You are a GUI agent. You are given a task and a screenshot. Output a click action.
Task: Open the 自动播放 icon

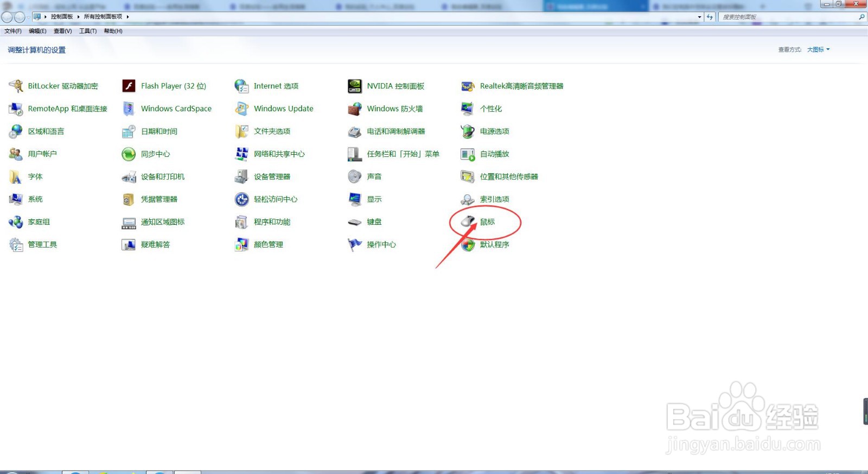tap(468, 154)
